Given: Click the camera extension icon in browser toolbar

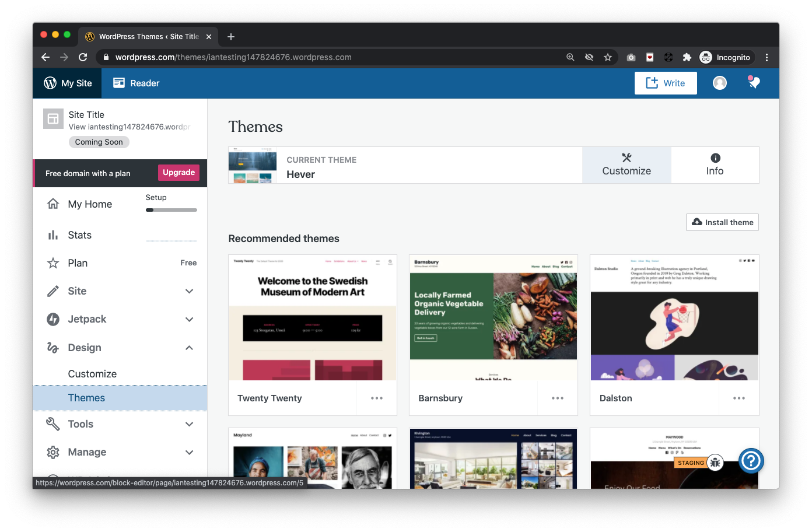Looking at the screenshot, I should point(631,57).
